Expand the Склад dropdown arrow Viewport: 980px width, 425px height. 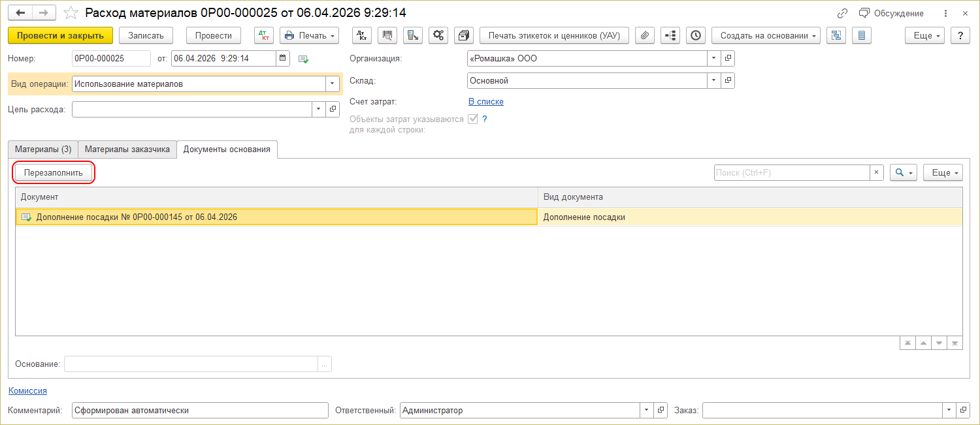click(x=714, y=80)
